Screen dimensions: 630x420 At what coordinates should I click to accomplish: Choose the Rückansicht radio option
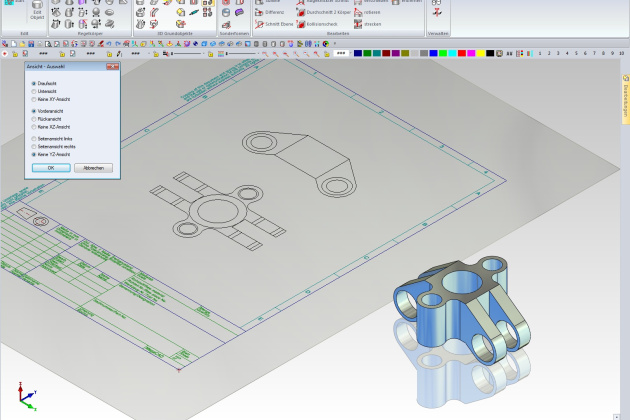pyautogui.click(x=34, y=119)
